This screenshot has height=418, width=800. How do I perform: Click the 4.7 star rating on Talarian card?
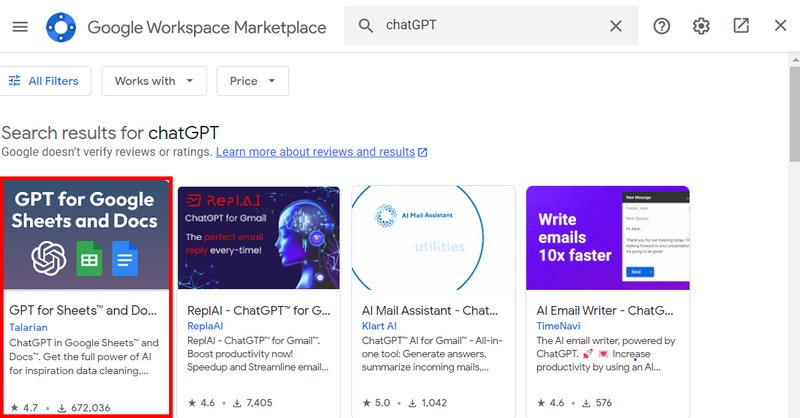24,408
